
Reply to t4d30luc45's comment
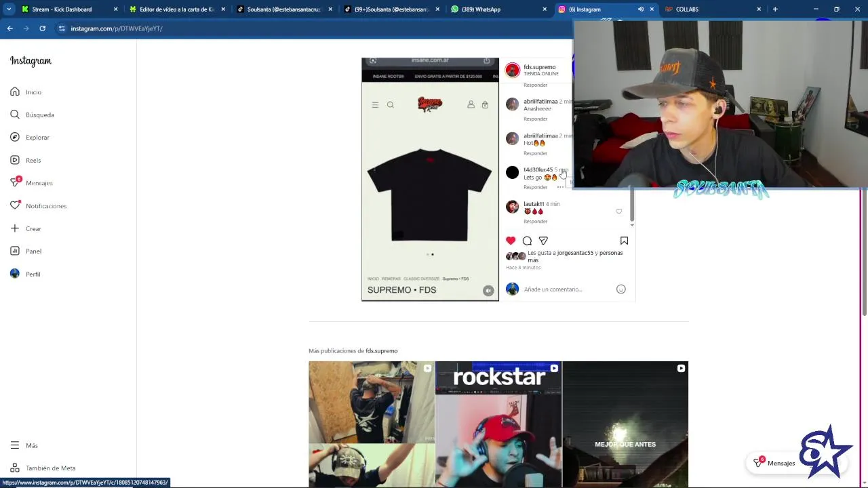[x=535, y=187]
